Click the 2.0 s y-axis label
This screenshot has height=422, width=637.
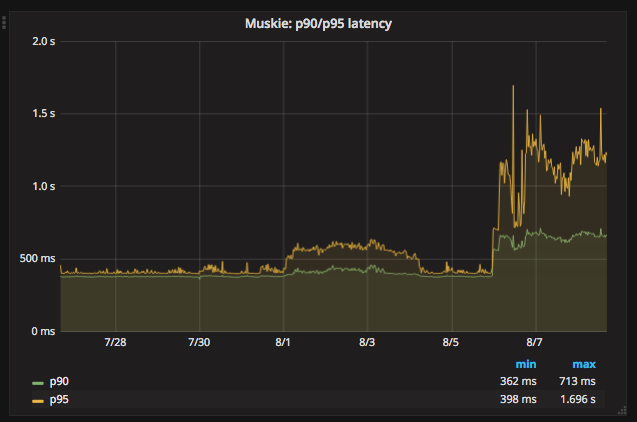(x=43, y=41)
